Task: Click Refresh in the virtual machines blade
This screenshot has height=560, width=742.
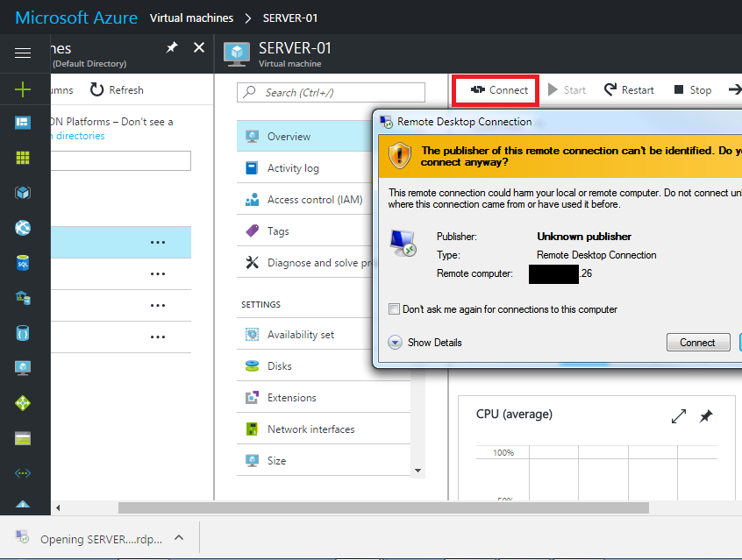Action: 117,90
